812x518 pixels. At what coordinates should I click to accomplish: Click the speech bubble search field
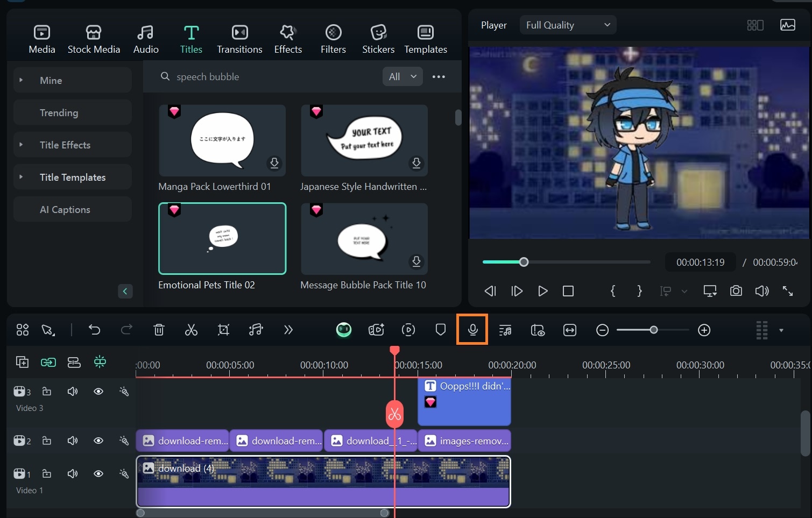(269, 77)
